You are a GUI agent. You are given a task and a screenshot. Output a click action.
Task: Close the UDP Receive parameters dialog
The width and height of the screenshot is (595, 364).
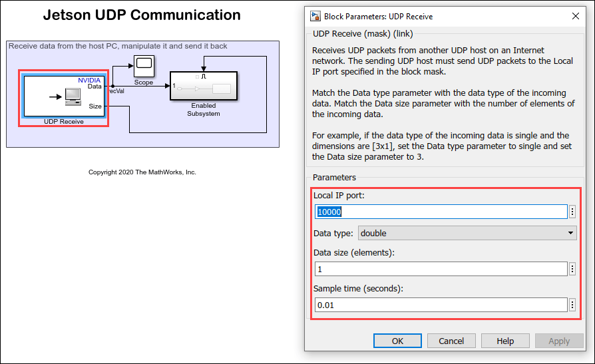pos(575,16)
